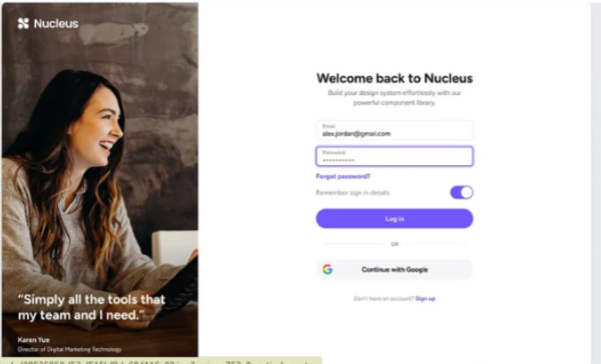Turn off Remember sign in details toggle
Image resolution: width=601 pixels, height=364 pixels.
tap(461, 192)
